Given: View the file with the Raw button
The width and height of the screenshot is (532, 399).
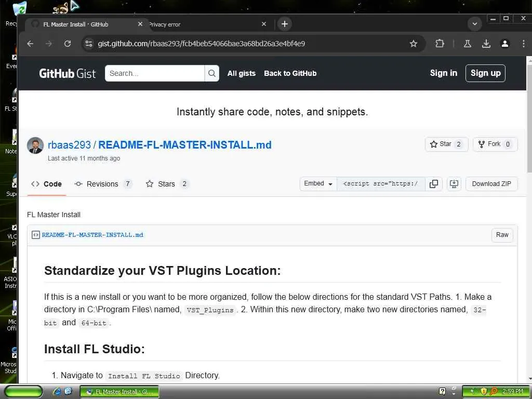Looking at the screenshot, I should 502,235.
